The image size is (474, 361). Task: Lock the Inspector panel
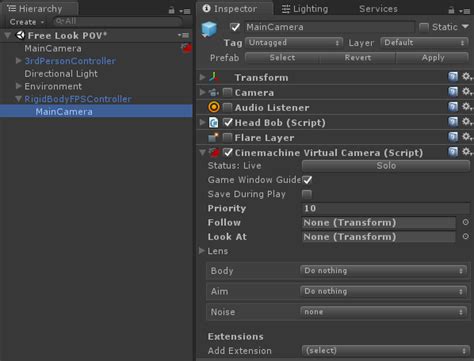pos(451,10)
